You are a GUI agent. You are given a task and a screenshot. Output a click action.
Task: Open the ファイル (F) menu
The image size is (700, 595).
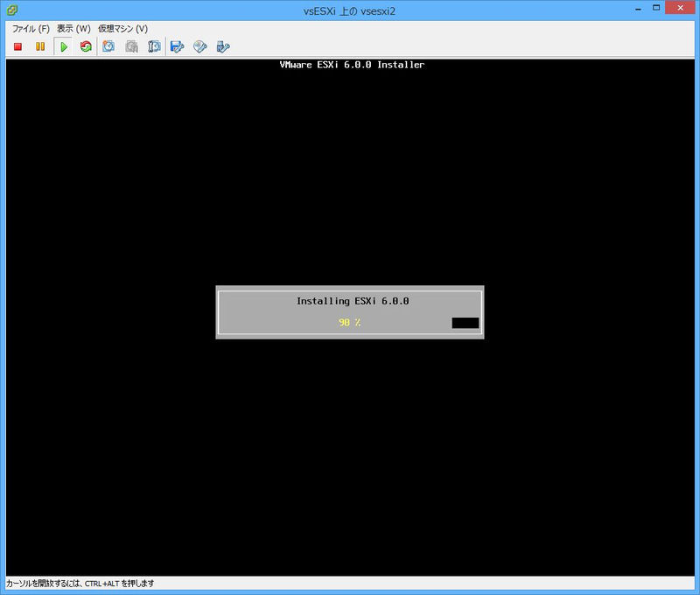(31, 29)
